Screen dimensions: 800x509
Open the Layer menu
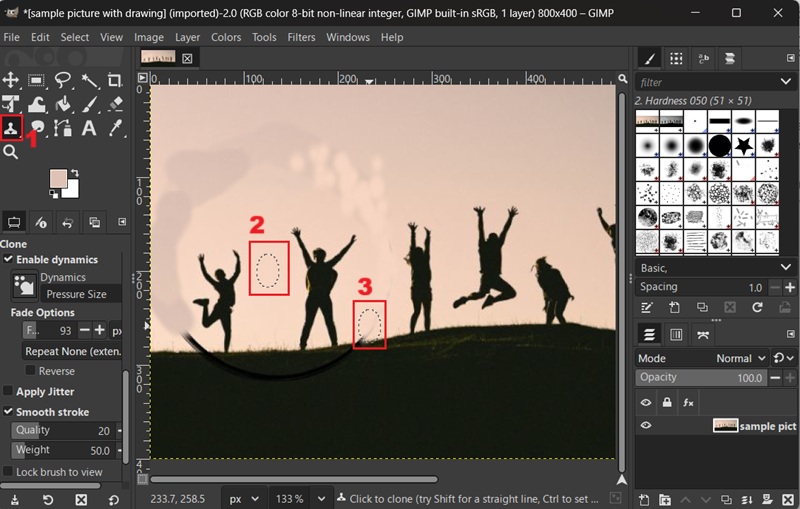click(x=187, y=37)
